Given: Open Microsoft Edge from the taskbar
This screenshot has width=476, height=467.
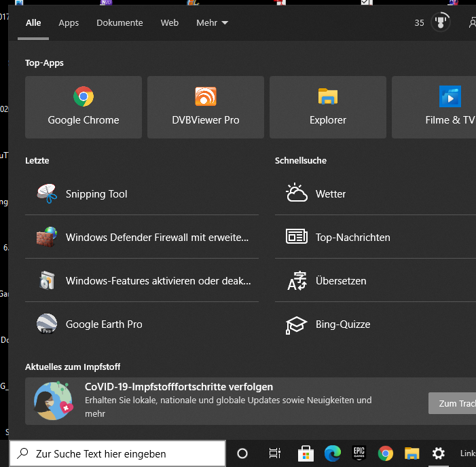Looking at the screenshot, I should pyautogui.click(x=333, y=453).
